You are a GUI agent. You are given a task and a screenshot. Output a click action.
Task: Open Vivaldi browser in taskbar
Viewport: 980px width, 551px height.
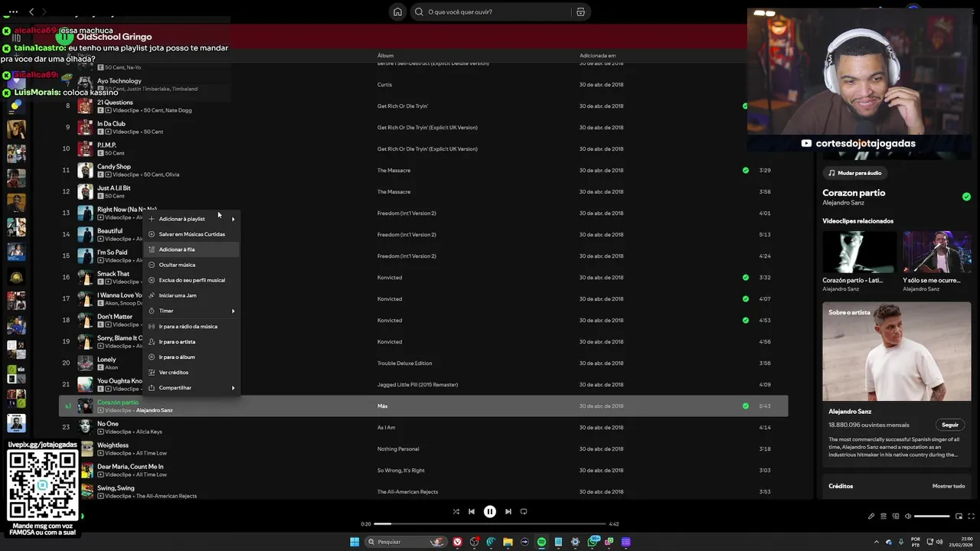point(457,542)
